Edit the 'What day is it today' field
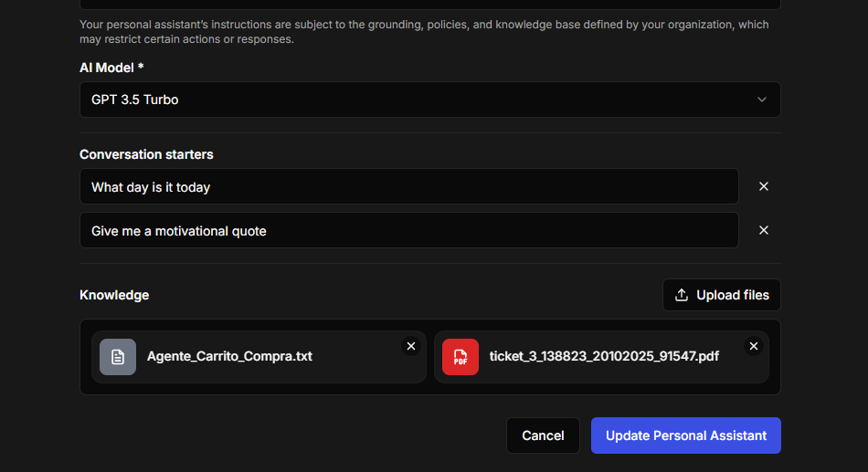This screenshot has height=472, width=868. (x=409, y=186)
